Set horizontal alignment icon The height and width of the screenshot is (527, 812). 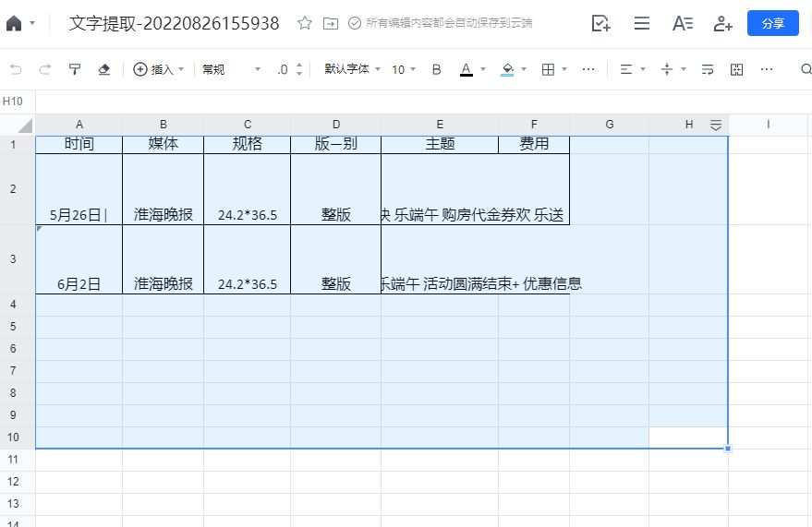coord(626,69)
